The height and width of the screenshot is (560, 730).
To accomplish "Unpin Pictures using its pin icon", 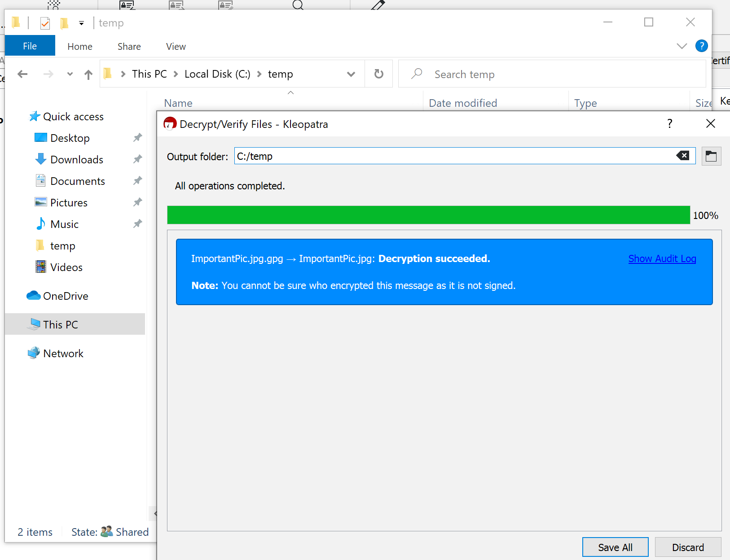I will [x=137, y=202].
